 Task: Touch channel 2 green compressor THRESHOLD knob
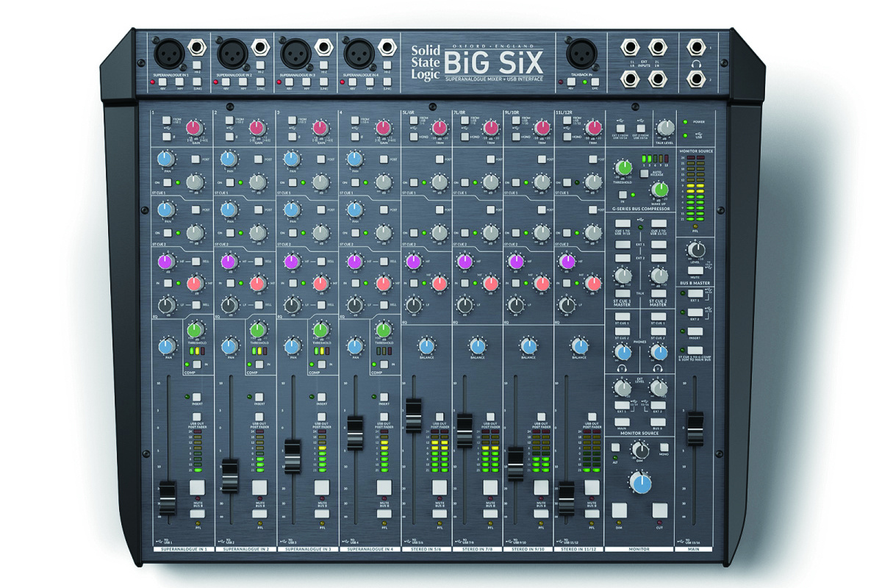(x=259, y=330)
